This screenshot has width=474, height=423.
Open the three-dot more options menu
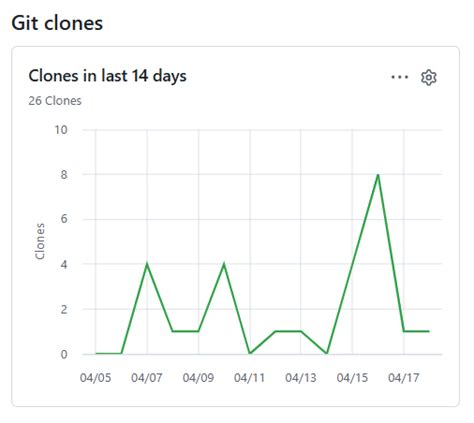click(400, 77)
